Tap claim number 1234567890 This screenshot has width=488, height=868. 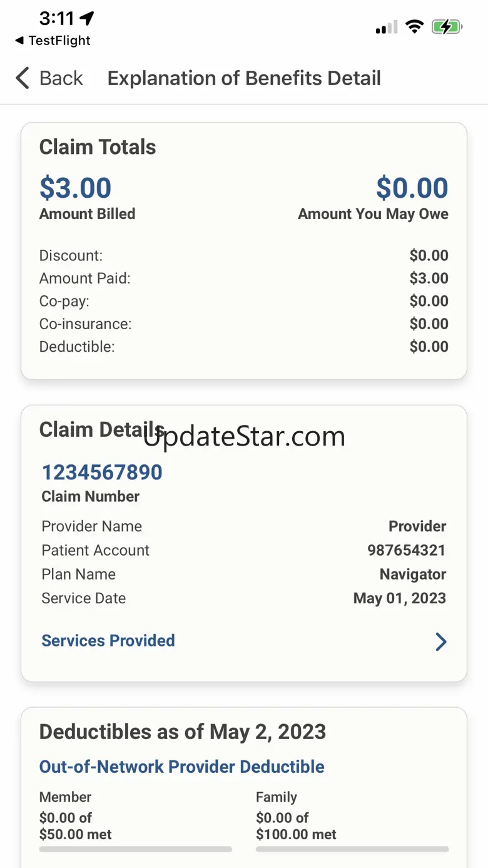click(x=102, y=472)
